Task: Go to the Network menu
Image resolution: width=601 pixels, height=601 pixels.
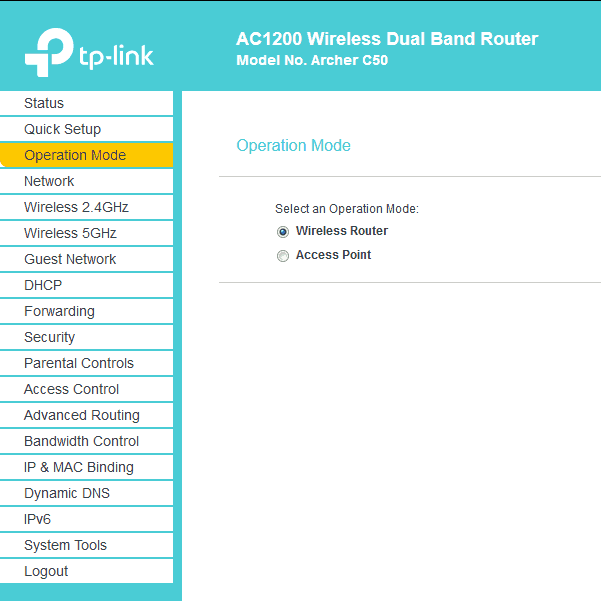Action: [x=86, y=181]
